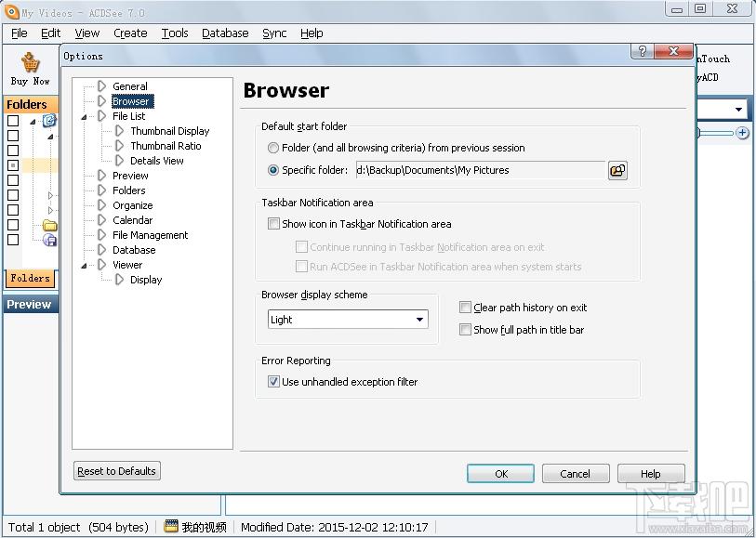Browse for specific start folder icon
Viewport: 756px width, 538px height.
(617, 170)
